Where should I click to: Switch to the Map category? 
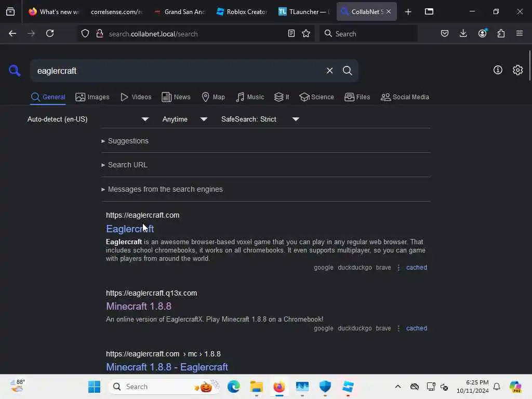pos(213,97)
